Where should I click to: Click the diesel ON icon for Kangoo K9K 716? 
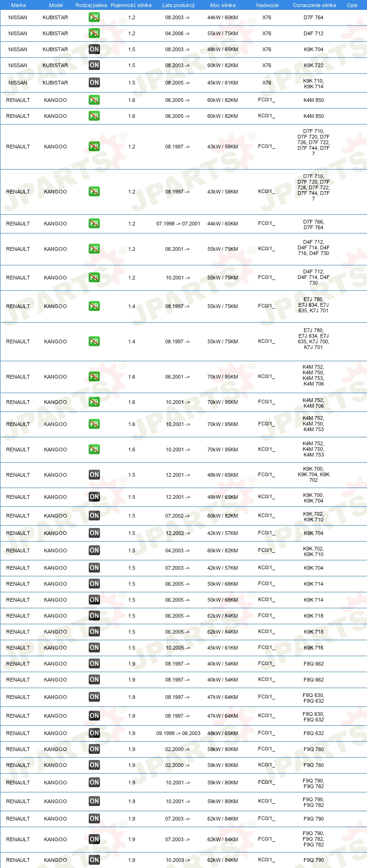click(x=94, y=648)
